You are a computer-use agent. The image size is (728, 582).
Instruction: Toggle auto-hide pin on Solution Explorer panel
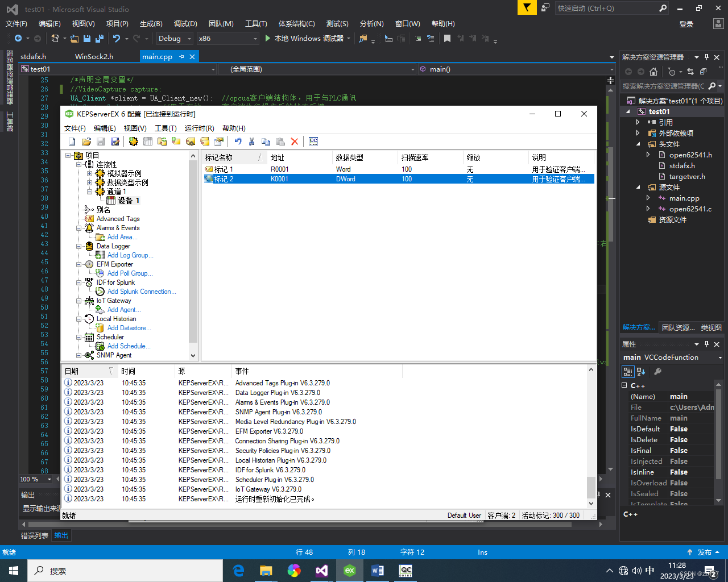tap(707, 57)
